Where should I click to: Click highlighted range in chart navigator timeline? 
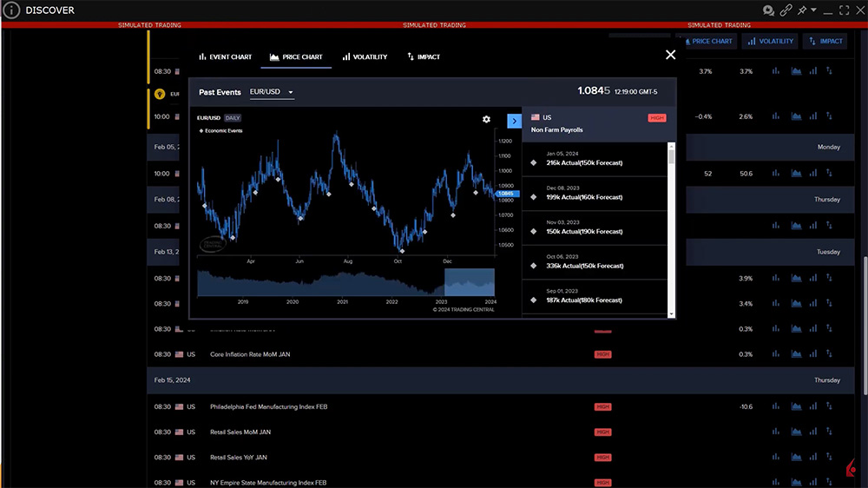470,282
